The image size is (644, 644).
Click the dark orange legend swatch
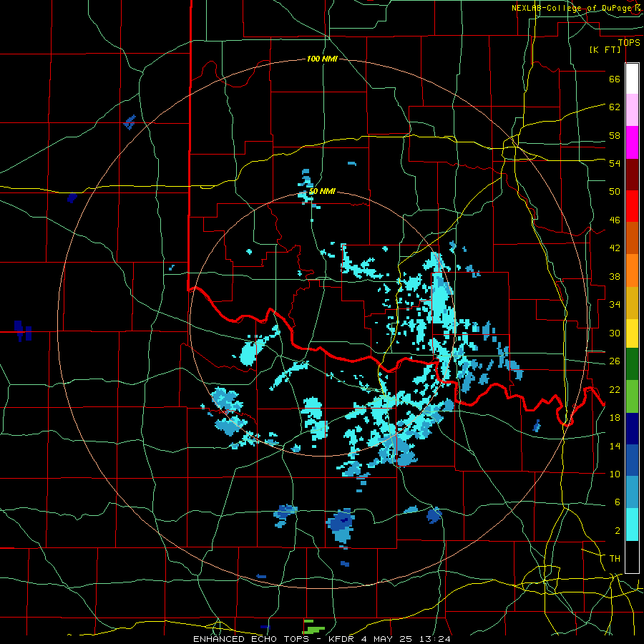[632, 238]
